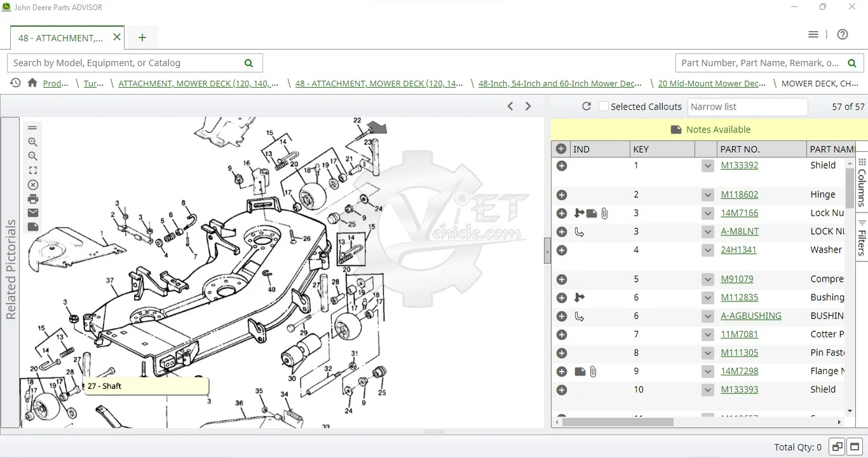Expand the dropdown for 14M7166
Screen dimensions: 868x458
708,214
